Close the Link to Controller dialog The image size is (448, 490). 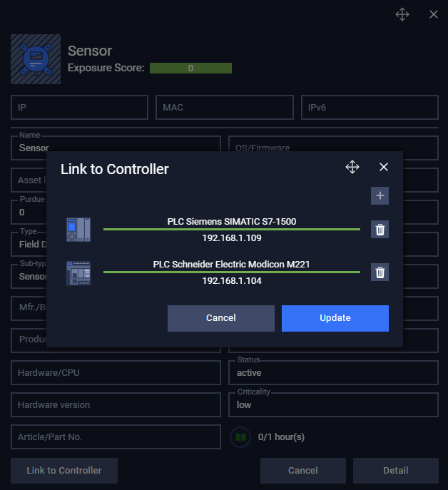coord(384,167)
